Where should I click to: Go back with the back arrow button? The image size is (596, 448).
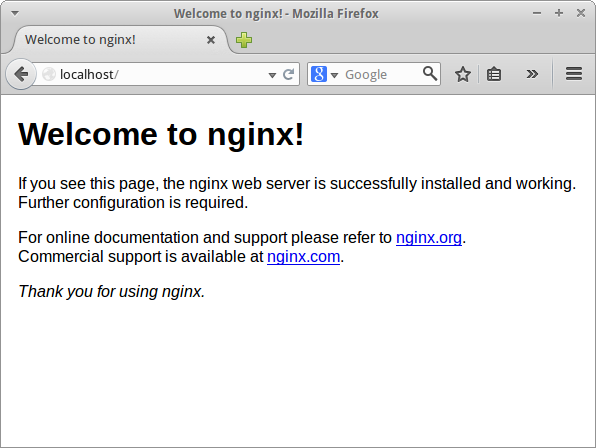pyautogui.click(x=21, y=74)
